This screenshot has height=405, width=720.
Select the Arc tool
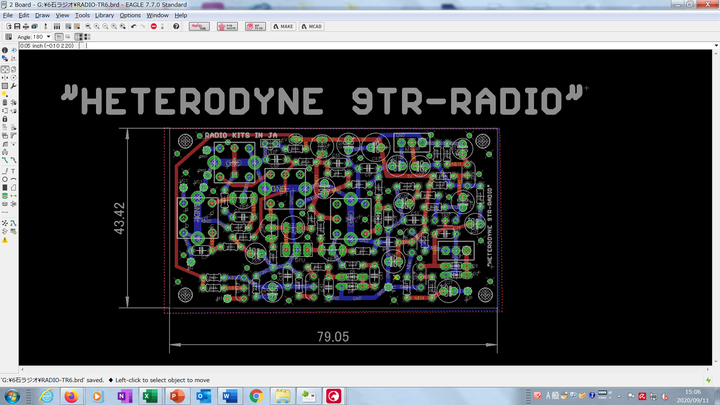coord(13,180)
